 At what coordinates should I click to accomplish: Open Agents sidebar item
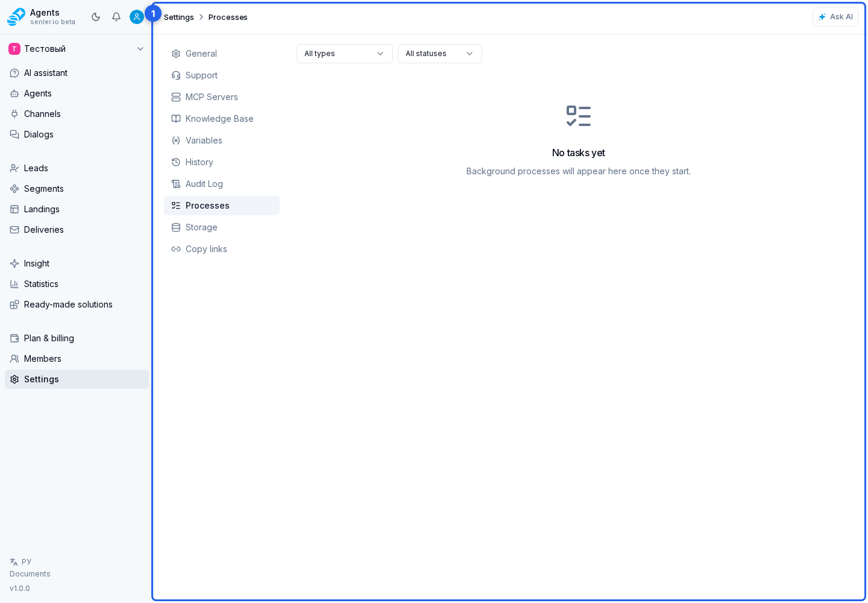click(77, 93)
